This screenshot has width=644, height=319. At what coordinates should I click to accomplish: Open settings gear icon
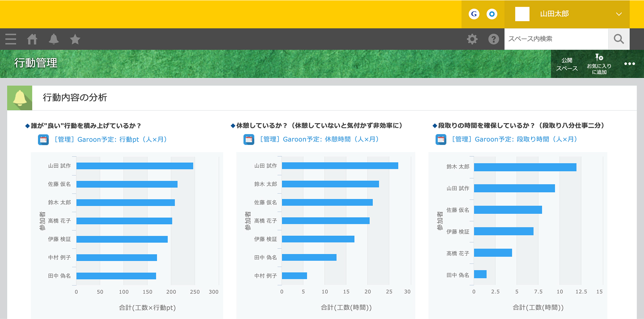tap(472, 39)
